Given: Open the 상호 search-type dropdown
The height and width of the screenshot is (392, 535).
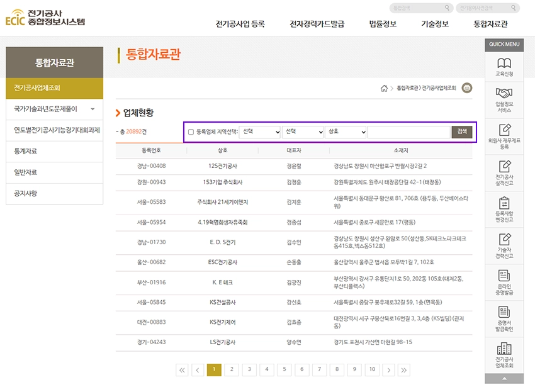Looking at the screenshot, I should point(346,132).
